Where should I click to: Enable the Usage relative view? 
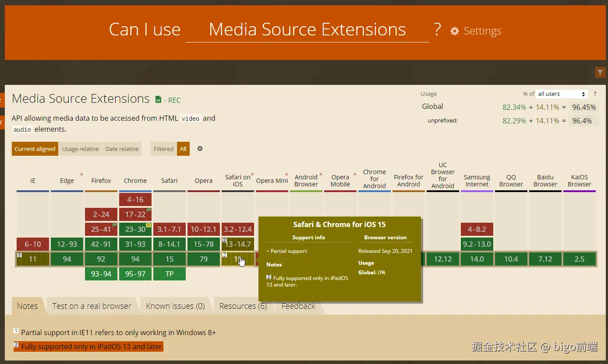(80, 149)
